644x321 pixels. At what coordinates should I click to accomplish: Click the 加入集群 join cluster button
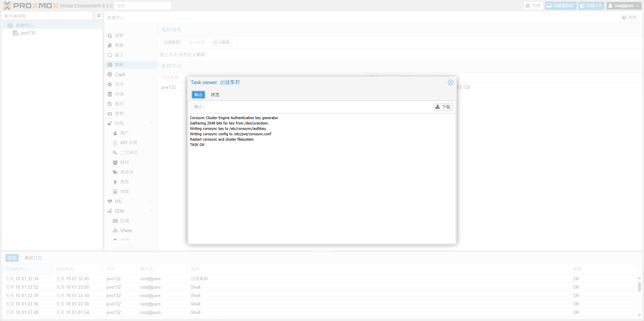pos(222,42)
